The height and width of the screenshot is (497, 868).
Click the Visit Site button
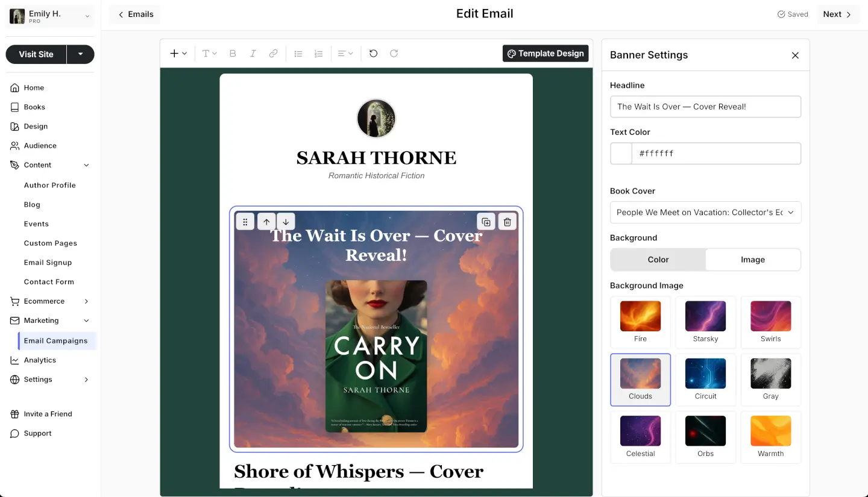[x=36, y=54]
